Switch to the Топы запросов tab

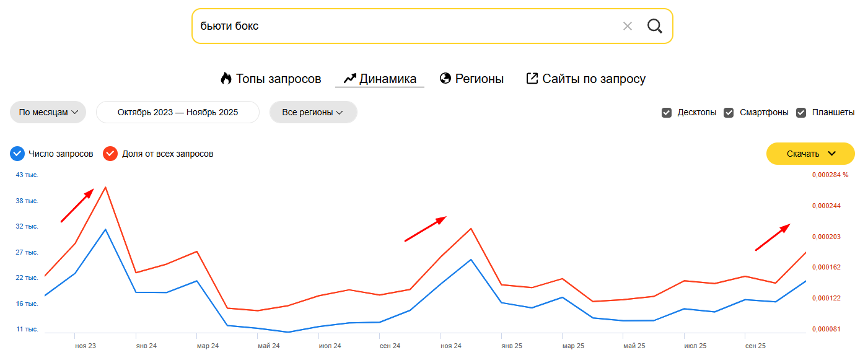pyautogui.click(x=278, y=79)
